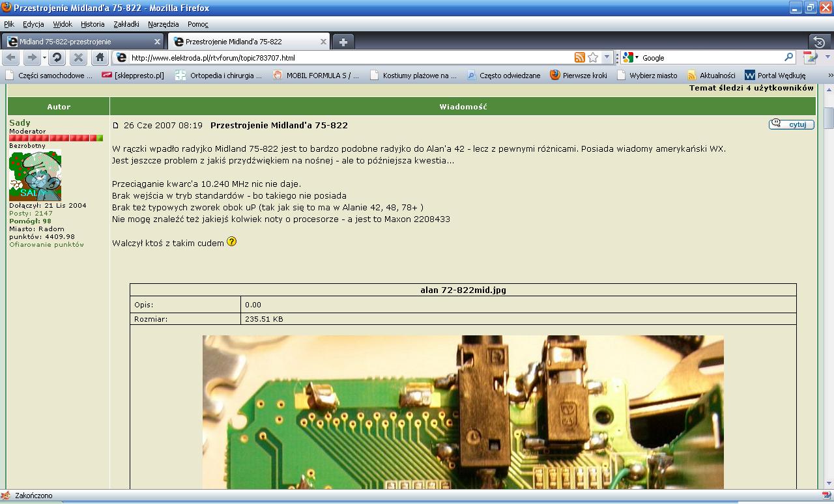Open the Edycja menu
Viewport: 834px width, 504px height.
[x=33, y=24]
